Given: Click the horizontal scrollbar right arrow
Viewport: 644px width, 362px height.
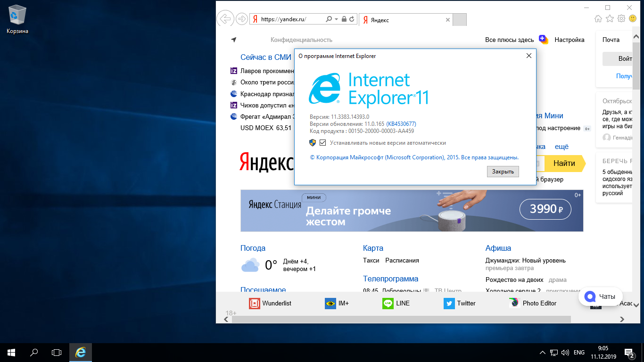Looking at the screenshot, I should 622,319.
